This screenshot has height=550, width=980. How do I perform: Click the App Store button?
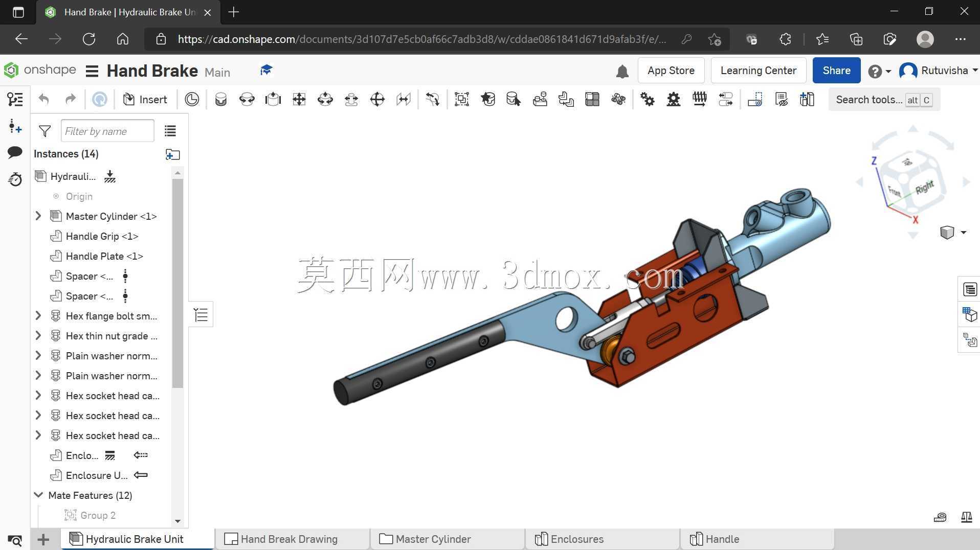tap(671, 71)
